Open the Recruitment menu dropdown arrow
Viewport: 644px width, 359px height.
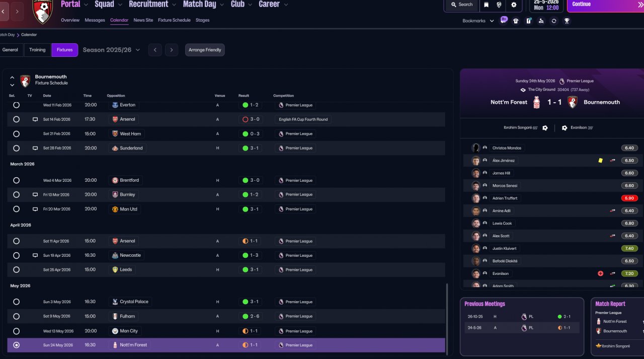click(x=174, y=5)
